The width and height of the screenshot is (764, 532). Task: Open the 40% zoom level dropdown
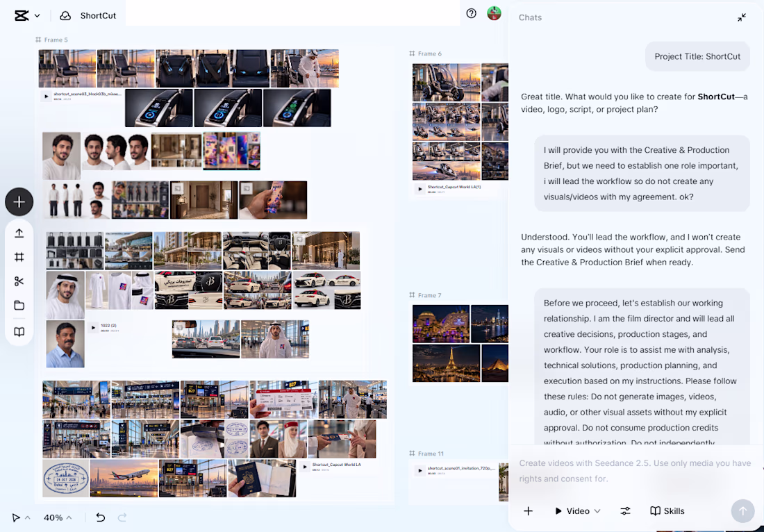[58, 517]
